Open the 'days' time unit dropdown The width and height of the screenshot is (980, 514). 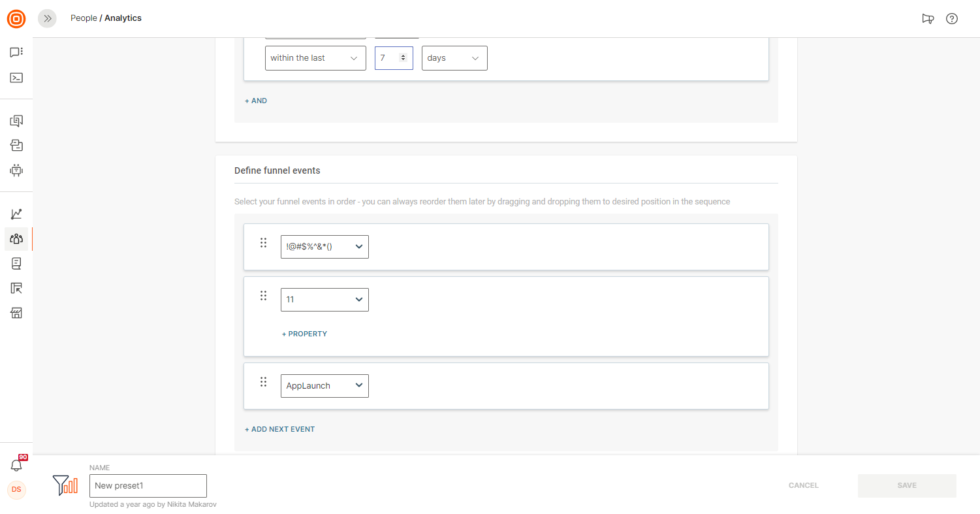point(454,58)
